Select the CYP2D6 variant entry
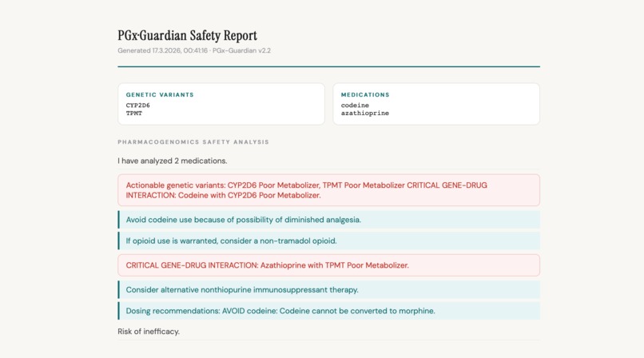The image size is (644, 358). click(137, 105)
